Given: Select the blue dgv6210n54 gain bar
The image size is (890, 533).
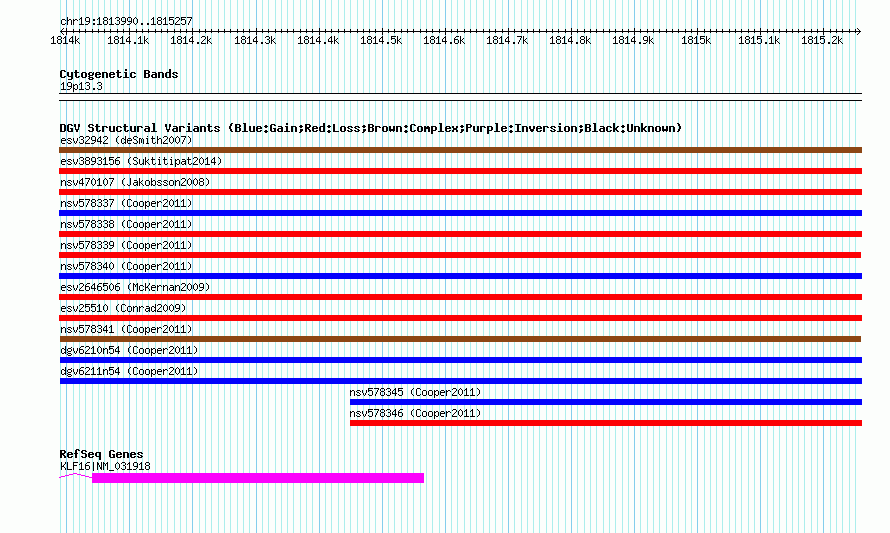Looking at the screenshot, I should (x=460, y=360).
